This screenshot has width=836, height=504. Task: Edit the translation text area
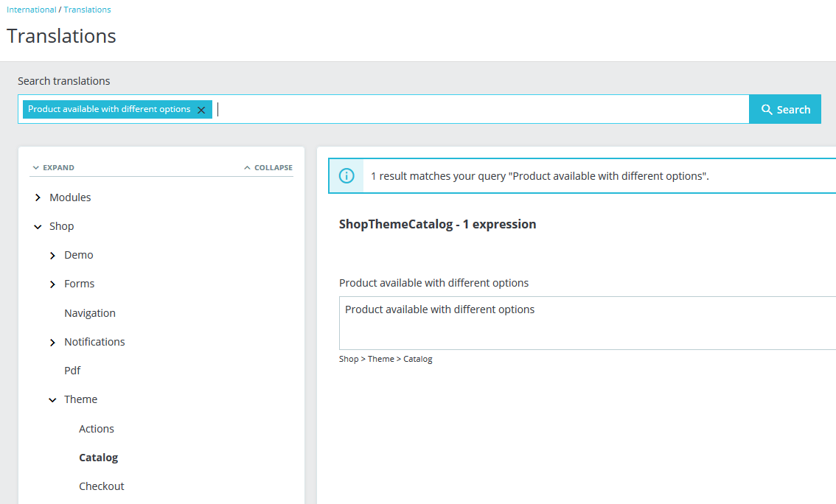click(588, 323)
